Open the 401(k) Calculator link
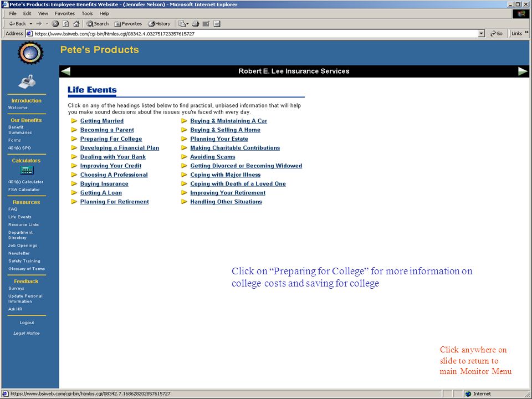This screenshot has height=399, width=532. pos(25,182)
